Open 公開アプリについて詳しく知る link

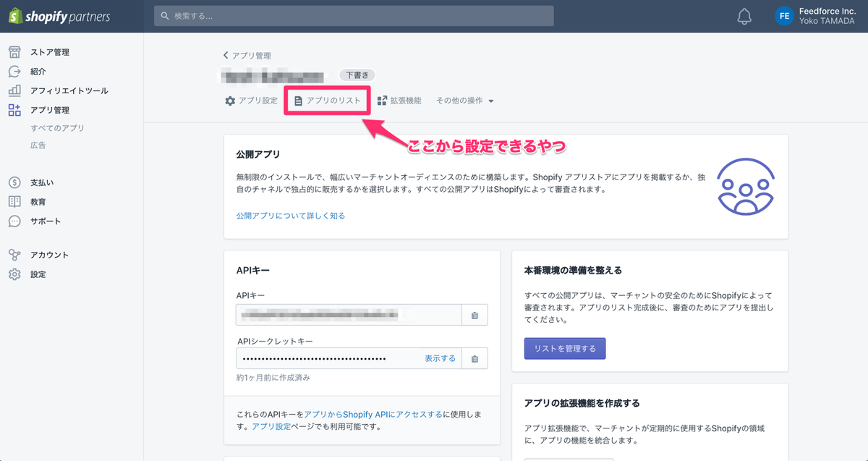click(x=291, y=216)
